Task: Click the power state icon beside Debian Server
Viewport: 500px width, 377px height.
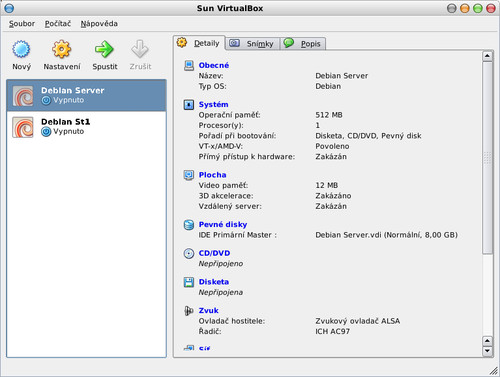Action: pos(46,100)
